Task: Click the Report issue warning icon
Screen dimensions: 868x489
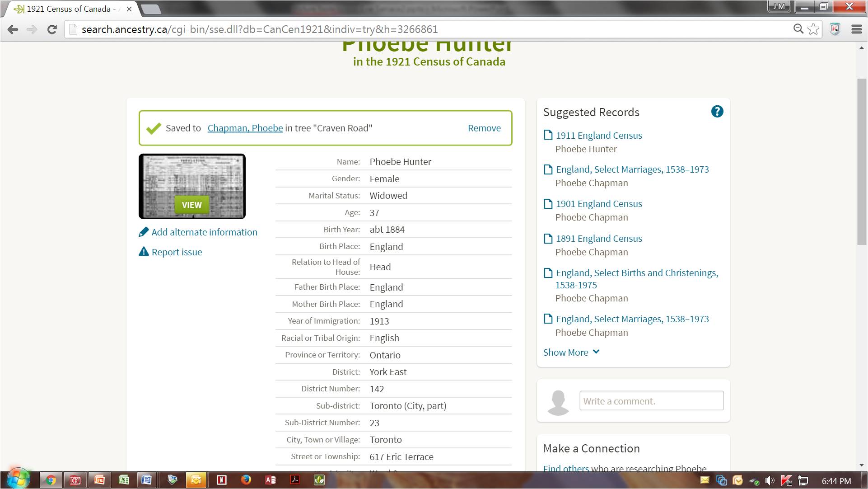Action: pyautogui.click(x=144, y=252)
